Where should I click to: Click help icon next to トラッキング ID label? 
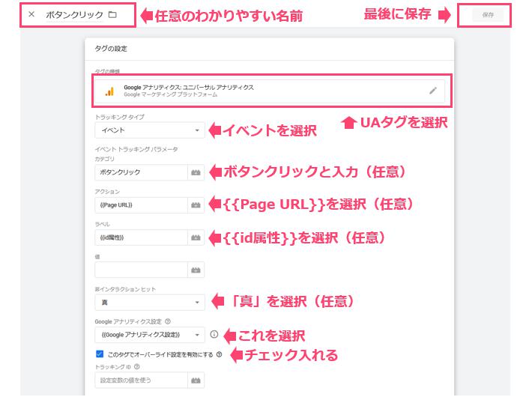click(137, 367)
